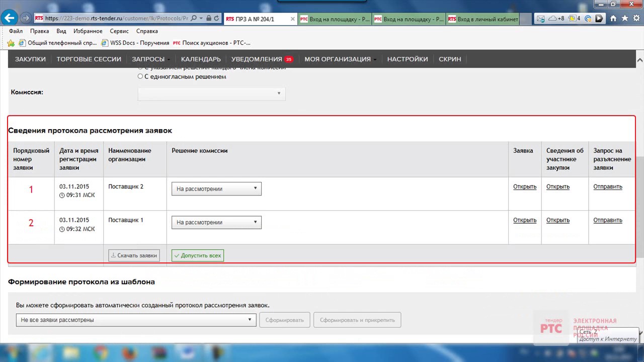Click 'Поставщик 1' organization name
The width and height of the screenshot is (644, 362).
click(126, 220)
